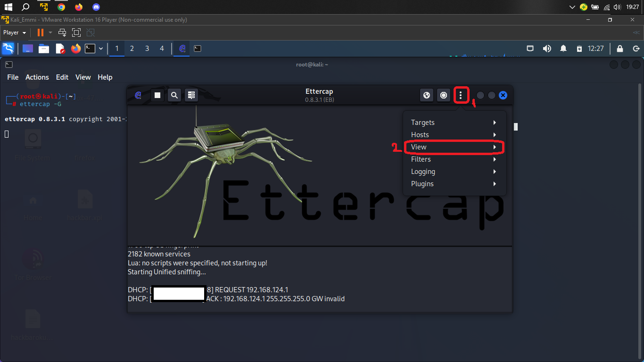
Task: Open the Windows Start menu
Action: coord(8,7)
